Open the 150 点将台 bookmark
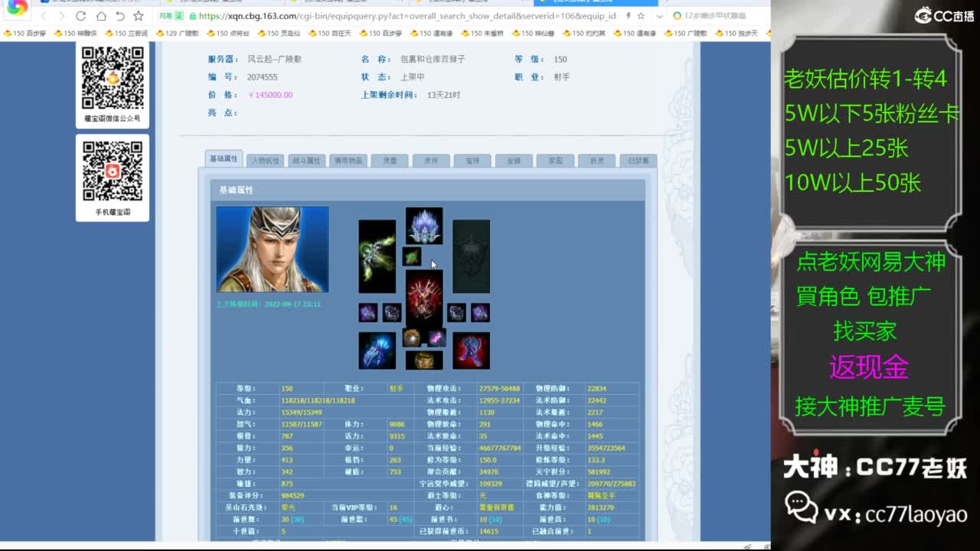The image size is (980, 551). pos(228,33)
